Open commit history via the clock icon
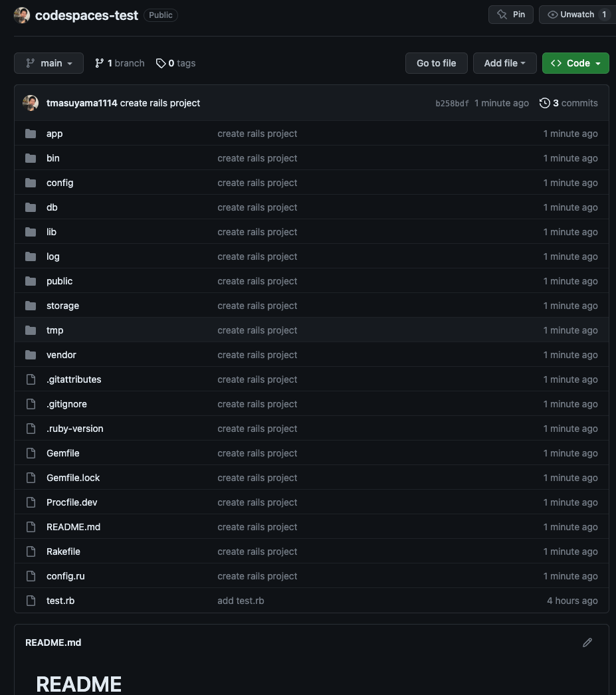Screen dimensions: 616x695 (x=545, y=103)
